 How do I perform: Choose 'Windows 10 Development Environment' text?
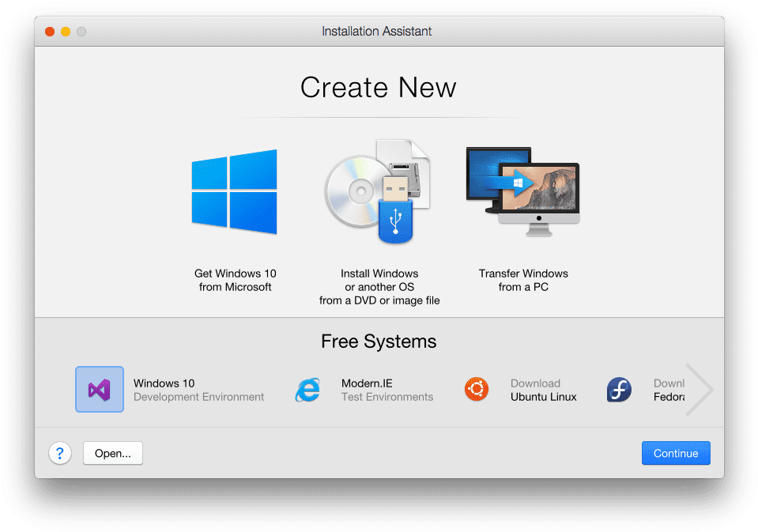pos(198,390)
